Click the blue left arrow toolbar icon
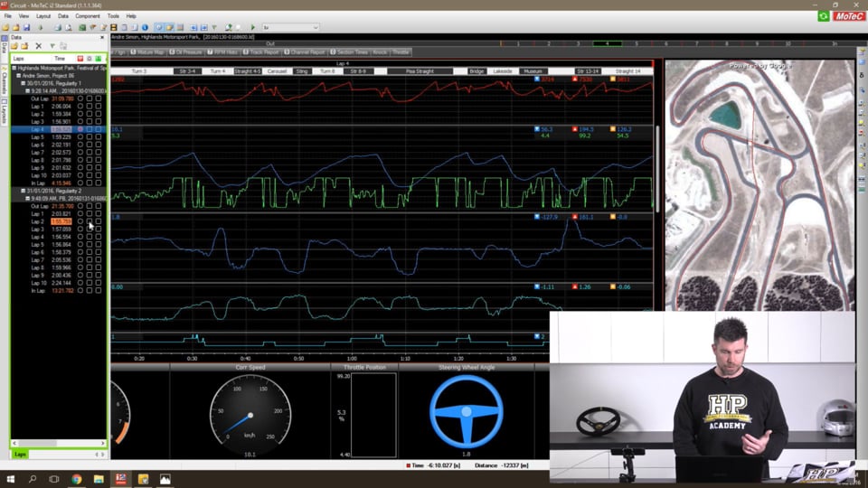 [193, 27]
